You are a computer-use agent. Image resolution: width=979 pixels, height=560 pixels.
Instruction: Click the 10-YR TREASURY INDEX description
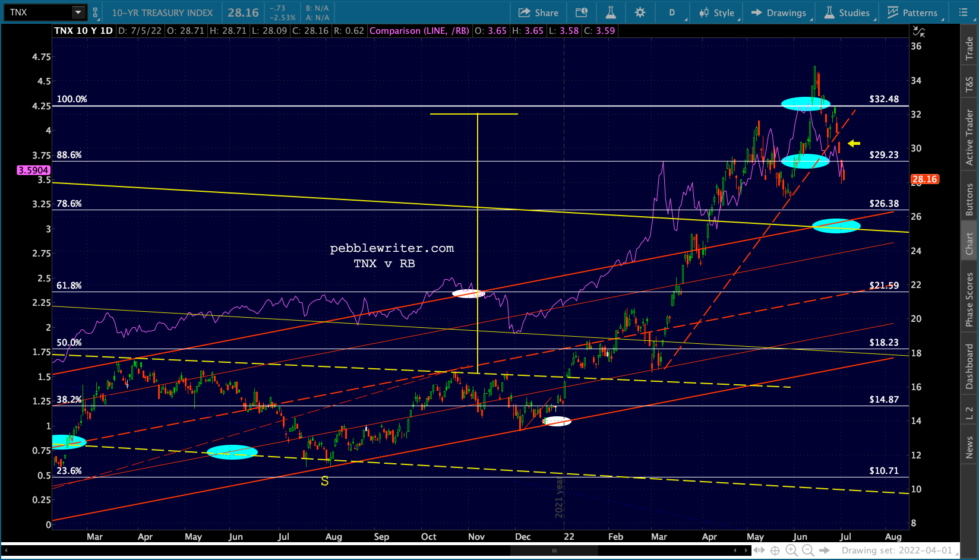coord(162,12)
